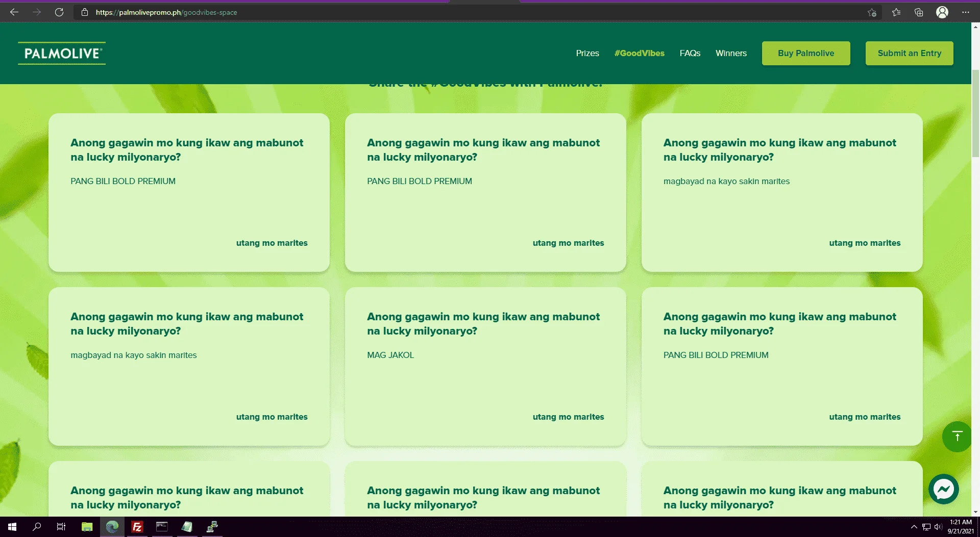This screenshot has height=537, width=980.
Task: Launch File Explorer from the taskbar
Action: tap(87, 527)
